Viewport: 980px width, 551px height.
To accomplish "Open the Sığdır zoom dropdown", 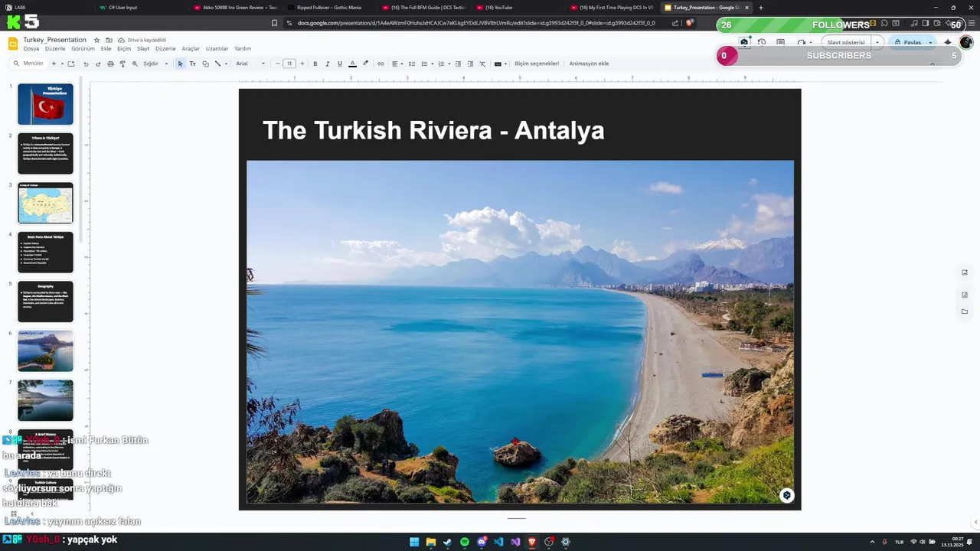I will tap(155, 64).
